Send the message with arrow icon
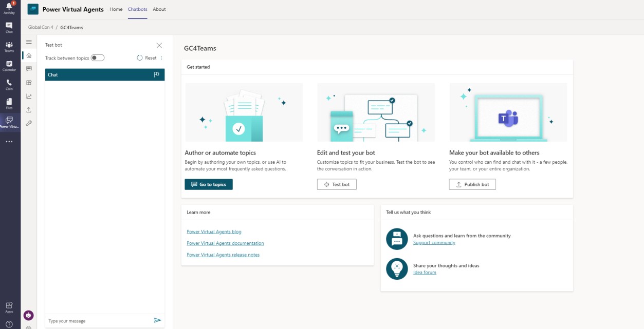 (158, 320)
